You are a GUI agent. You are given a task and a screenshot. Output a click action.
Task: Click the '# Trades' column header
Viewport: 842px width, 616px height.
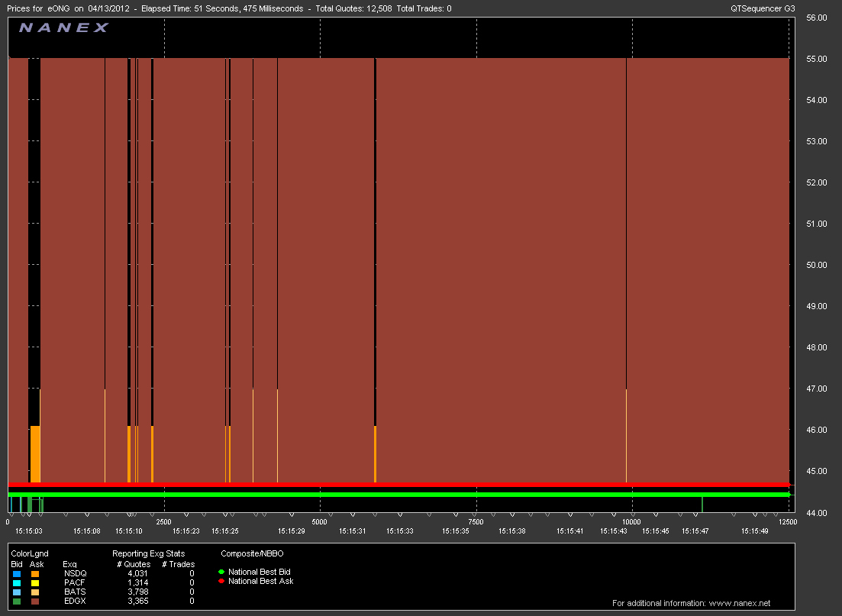tap(179, 564)
